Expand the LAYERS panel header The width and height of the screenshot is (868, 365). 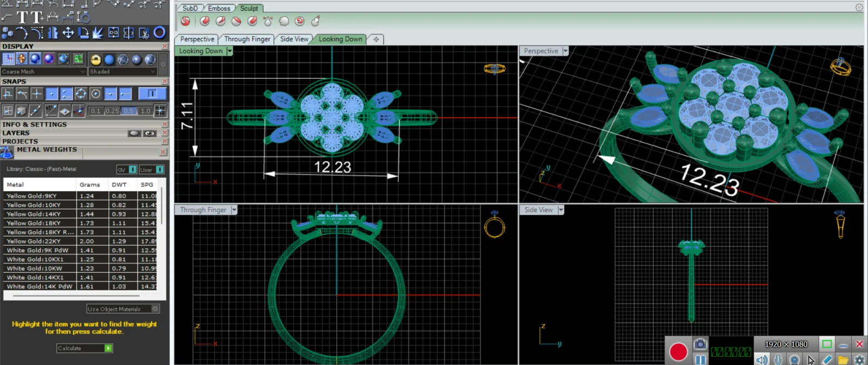tap(16, 133)
